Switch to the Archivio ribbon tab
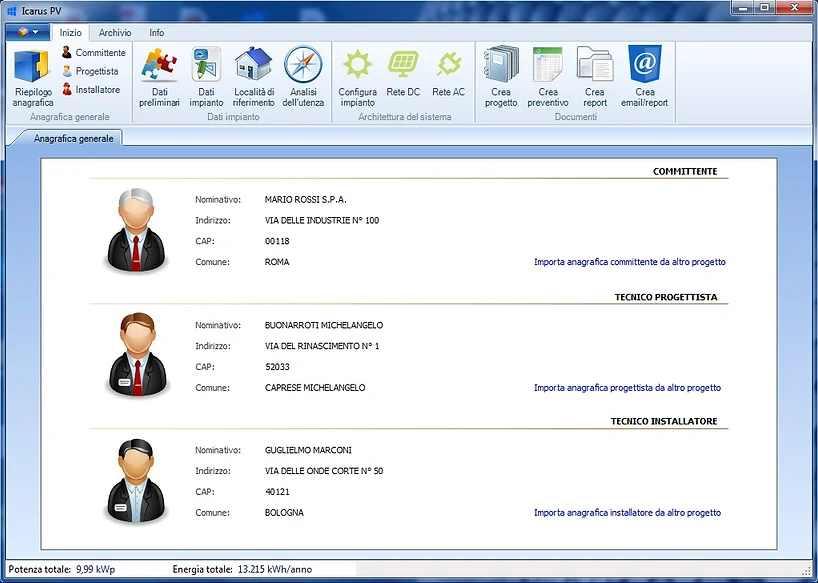This screenshot has width=818, height=583. [x=114, y=32]
